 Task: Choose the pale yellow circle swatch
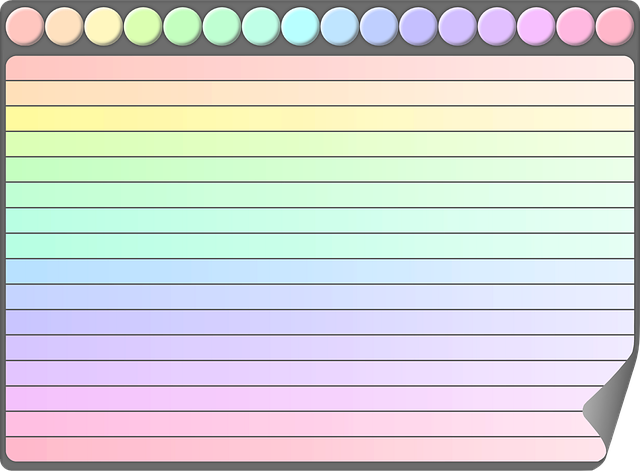tap(103, 26)
